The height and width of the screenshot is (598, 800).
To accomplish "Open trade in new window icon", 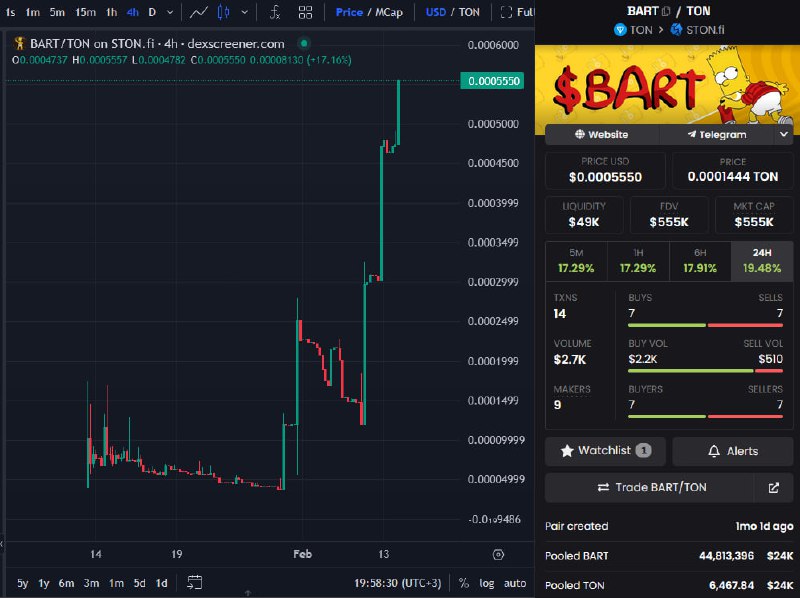I will pyautogui.click(x=773, y=488).
